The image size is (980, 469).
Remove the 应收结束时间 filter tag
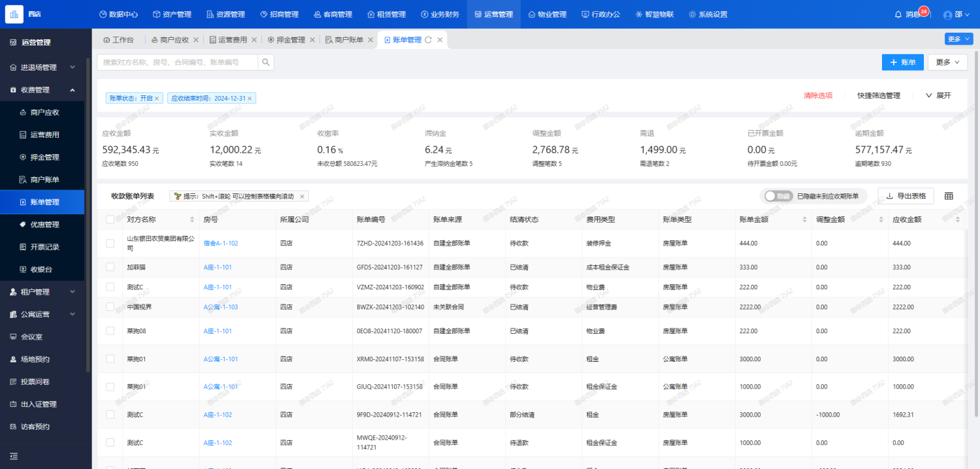click(x=250, y=98)
